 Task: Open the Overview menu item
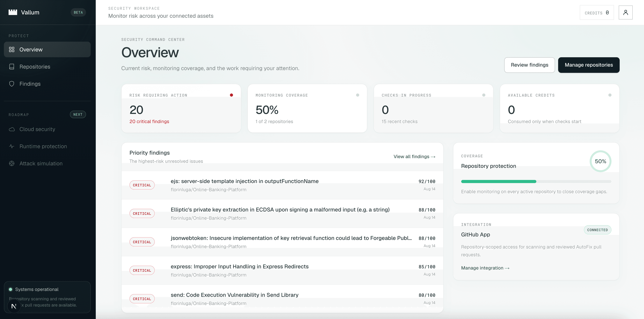tap(47, 49)
